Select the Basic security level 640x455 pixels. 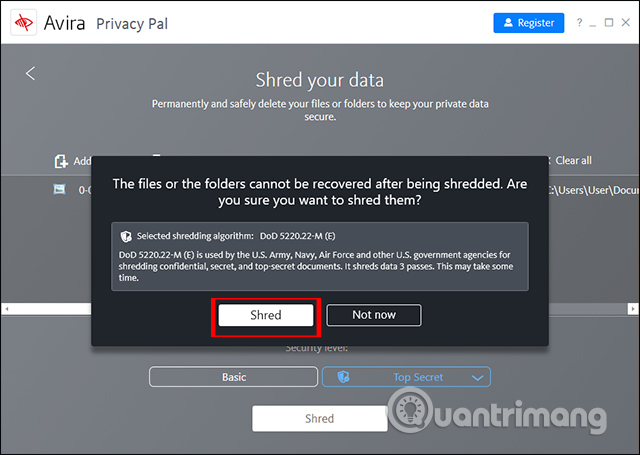point(233,377)
